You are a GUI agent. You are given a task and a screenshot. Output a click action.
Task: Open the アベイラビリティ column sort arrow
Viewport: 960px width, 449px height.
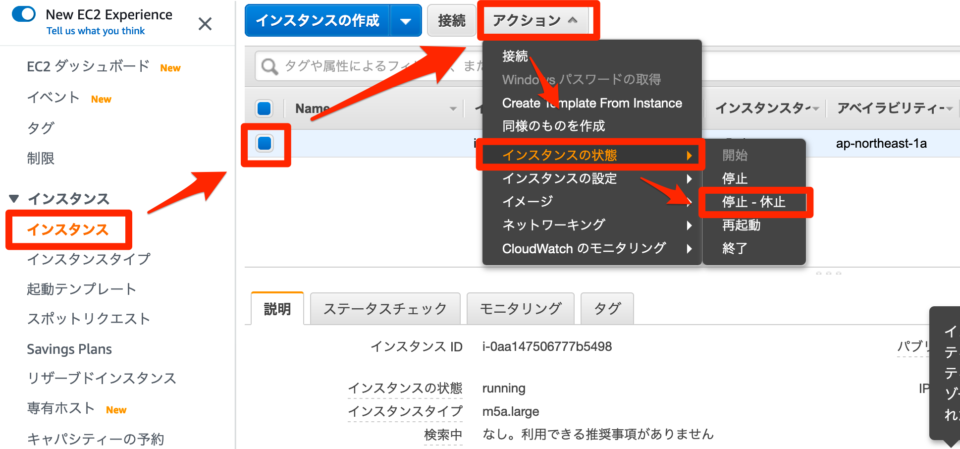[x=949, y=109]
